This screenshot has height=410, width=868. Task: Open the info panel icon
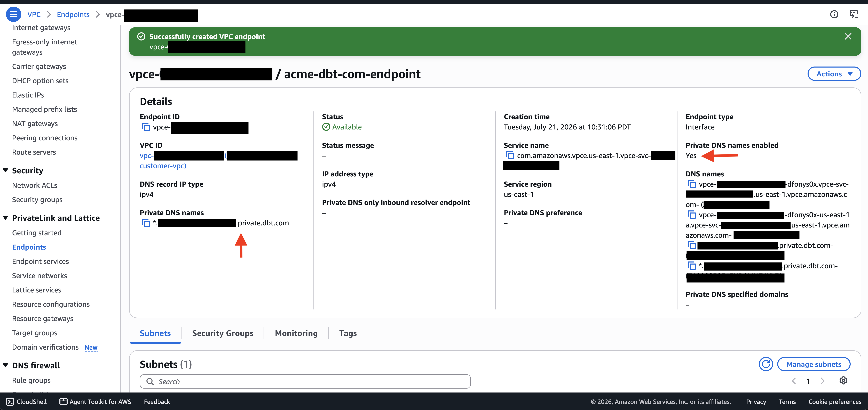834,14
